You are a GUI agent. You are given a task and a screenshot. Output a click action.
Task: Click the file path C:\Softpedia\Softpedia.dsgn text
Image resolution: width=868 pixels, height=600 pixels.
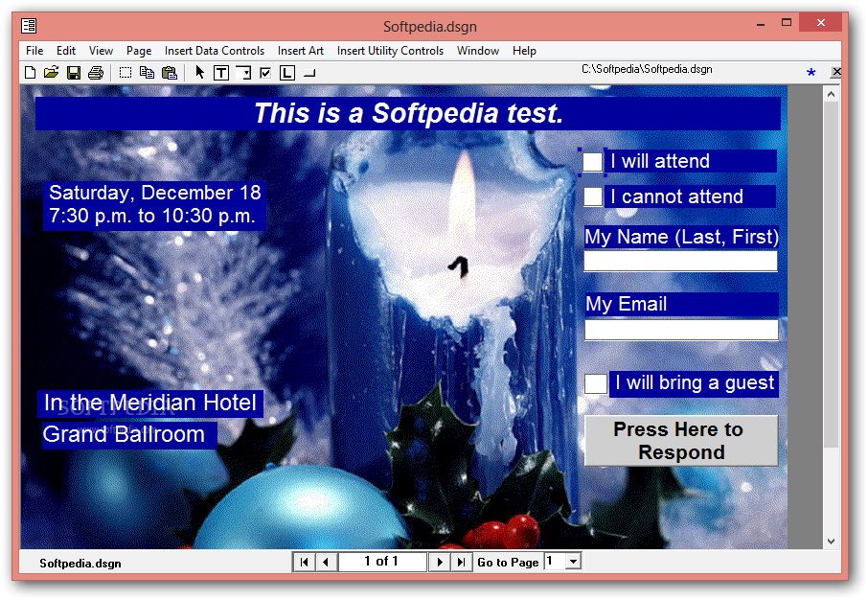(647, 69)
